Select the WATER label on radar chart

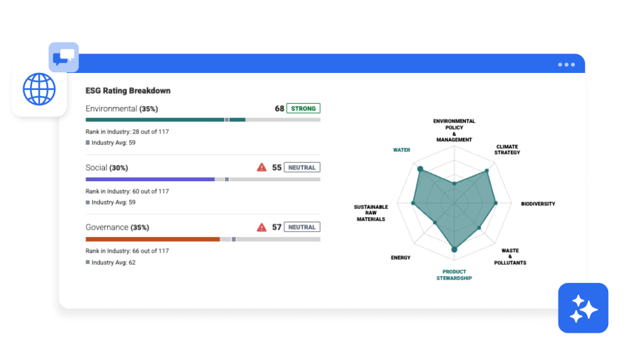(x=401, y=150)
